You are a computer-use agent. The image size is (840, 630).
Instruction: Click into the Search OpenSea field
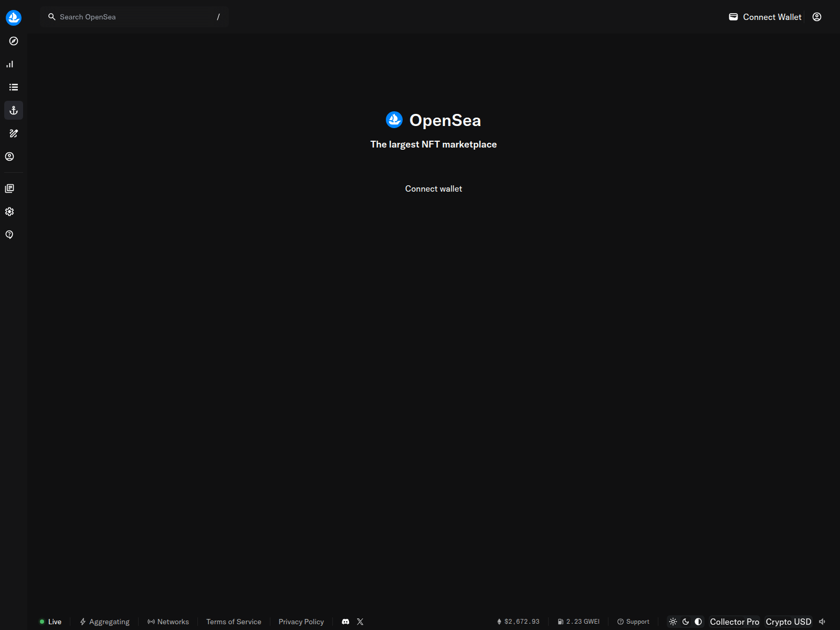[x=134, y=17]
